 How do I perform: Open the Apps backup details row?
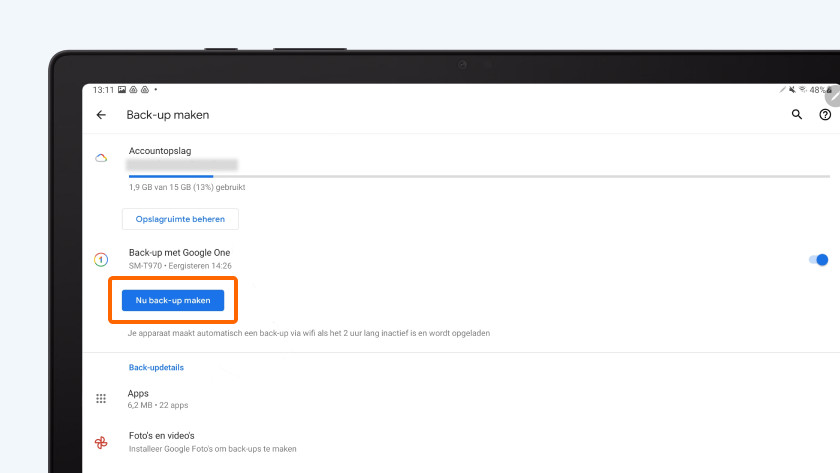[461, 399]
